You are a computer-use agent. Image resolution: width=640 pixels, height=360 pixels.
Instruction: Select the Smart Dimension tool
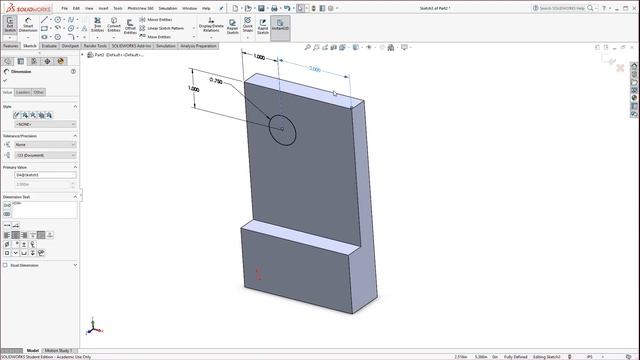coord(28,25)
